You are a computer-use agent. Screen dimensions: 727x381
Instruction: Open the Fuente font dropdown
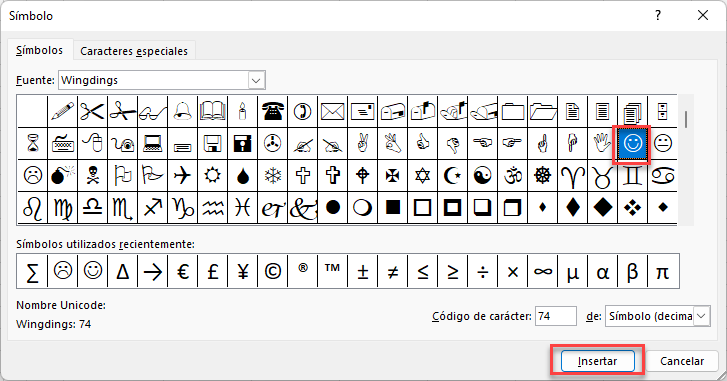click(x=256, y=81)
